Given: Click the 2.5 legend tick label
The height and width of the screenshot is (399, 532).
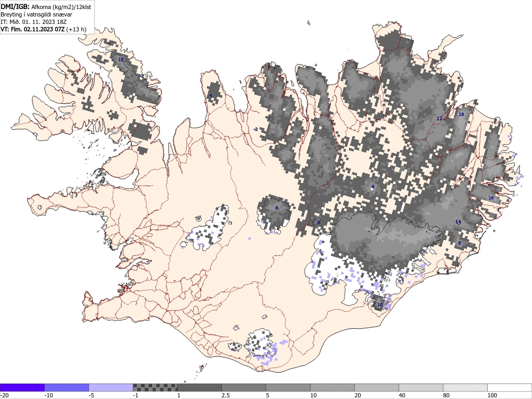Looking at the screenshot, I should 226,395.
